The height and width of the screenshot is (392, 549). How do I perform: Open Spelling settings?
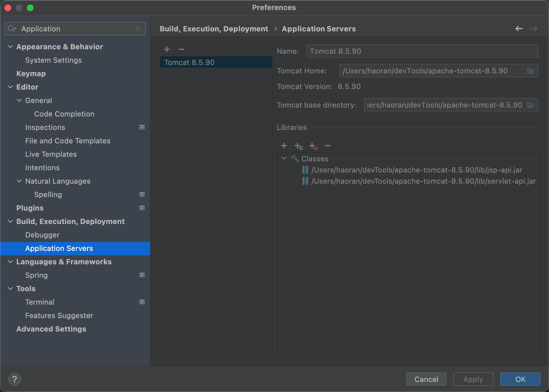tap(48, 195)
